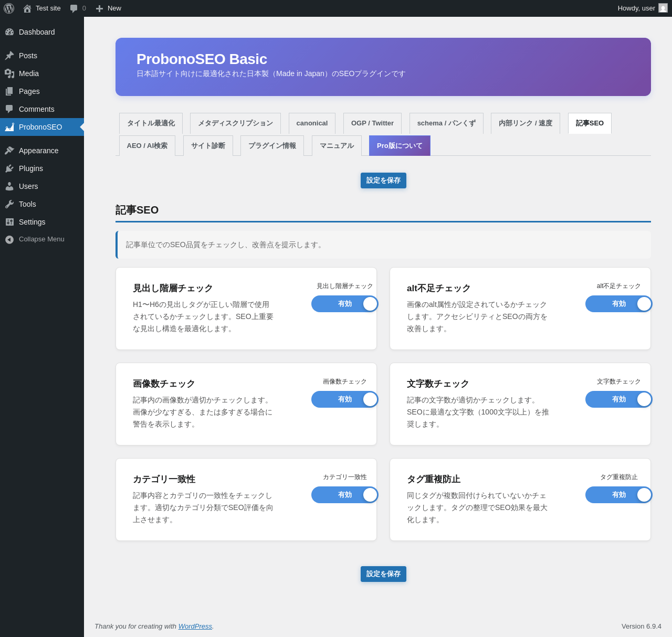
Task: Click the Users person icon
Action: (9, 186)
